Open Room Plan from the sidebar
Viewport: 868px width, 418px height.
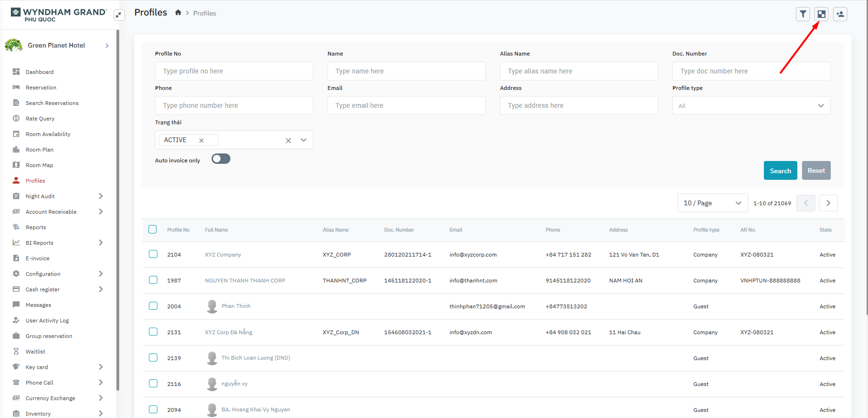pos(40,150)
